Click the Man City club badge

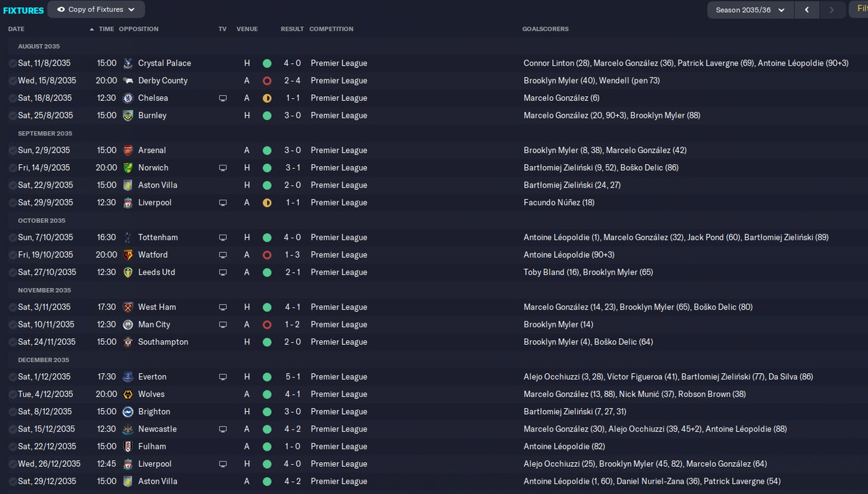point(128,325)
